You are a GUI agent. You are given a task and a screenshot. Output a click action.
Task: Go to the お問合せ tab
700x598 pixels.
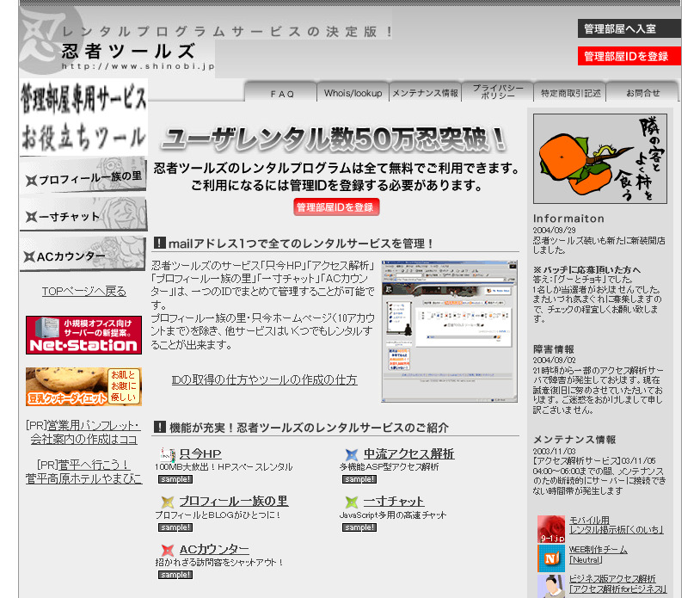pyautogui.click(x=643, y=93)
